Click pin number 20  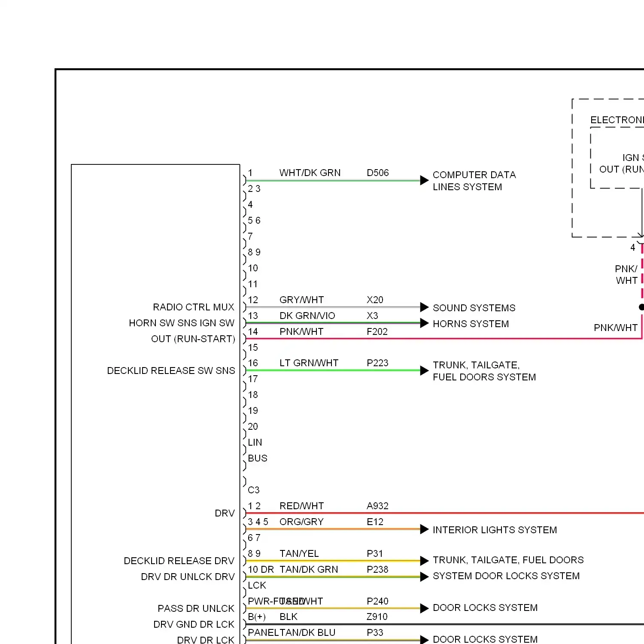(x=253, y=426)
